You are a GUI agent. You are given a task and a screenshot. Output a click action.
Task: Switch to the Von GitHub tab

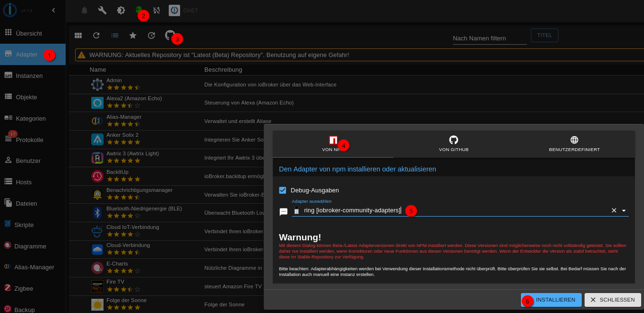click(453, 144)
